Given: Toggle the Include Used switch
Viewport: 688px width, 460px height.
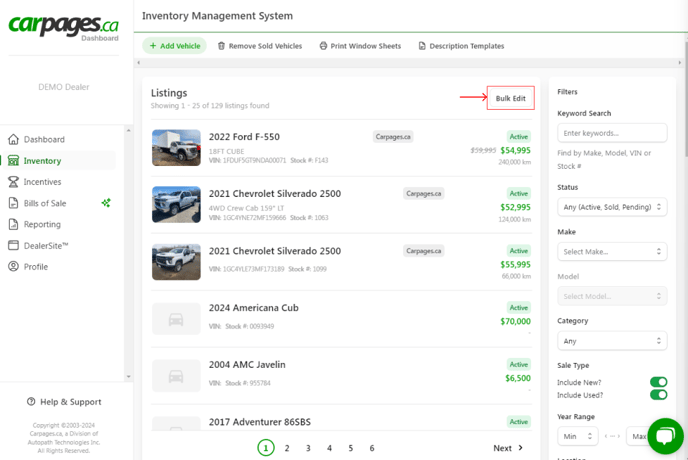Looking at the screenshot, I should click(659, 395).
